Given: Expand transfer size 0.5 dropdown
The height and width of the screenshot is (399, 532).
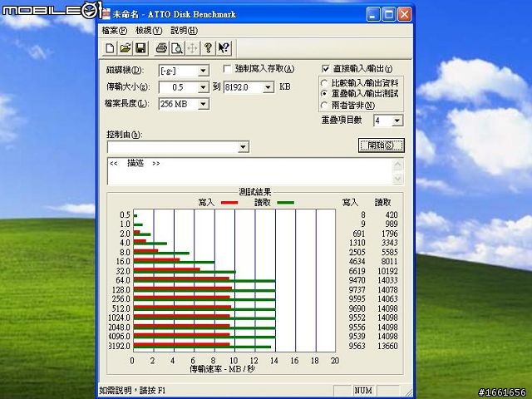Looking at the screenshot, I should (x=203, y=87).
